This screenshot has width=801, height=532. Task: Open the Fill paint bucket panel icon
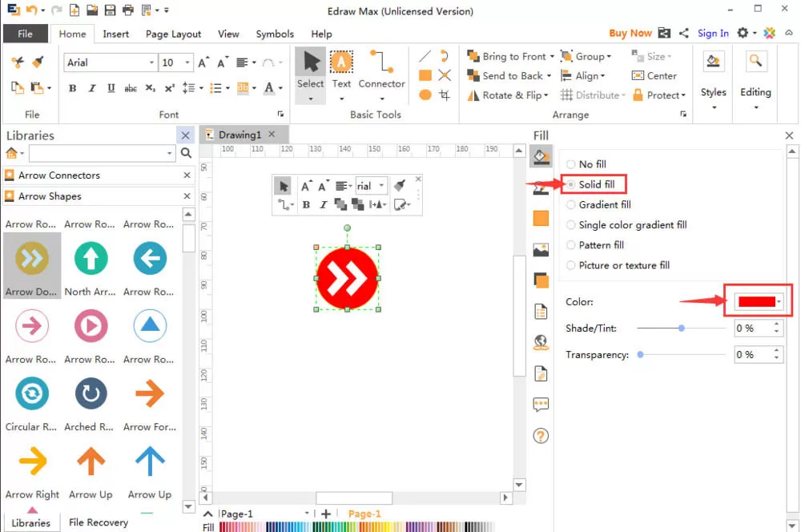coord(541,156)
